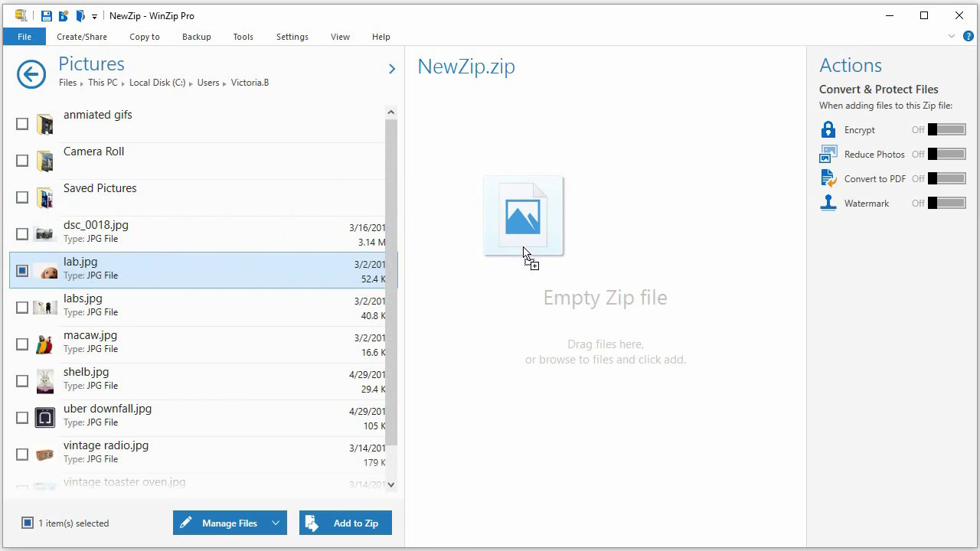Check the macaw.jpg checkbox

coord(22,344)
